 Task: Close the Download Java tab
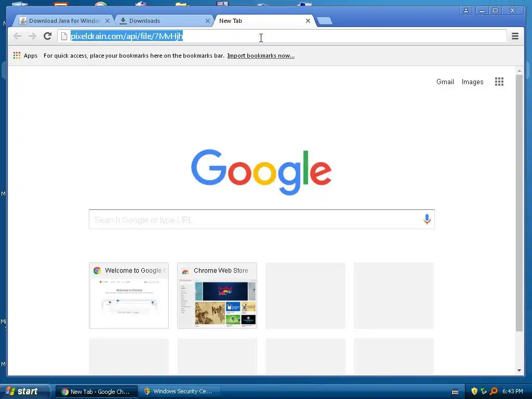tap(108, 21)
